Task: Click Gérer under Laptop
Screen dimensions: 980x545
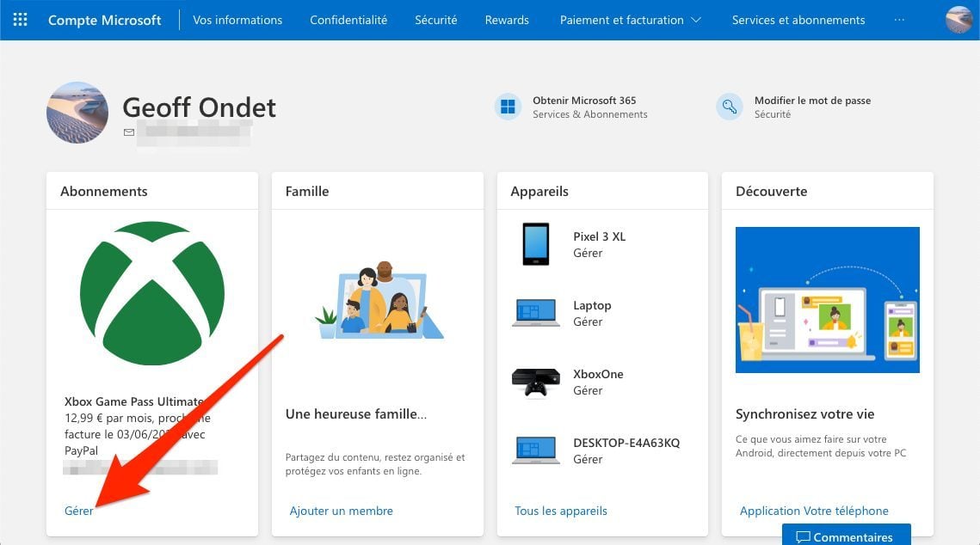Action: pos(588,321)
